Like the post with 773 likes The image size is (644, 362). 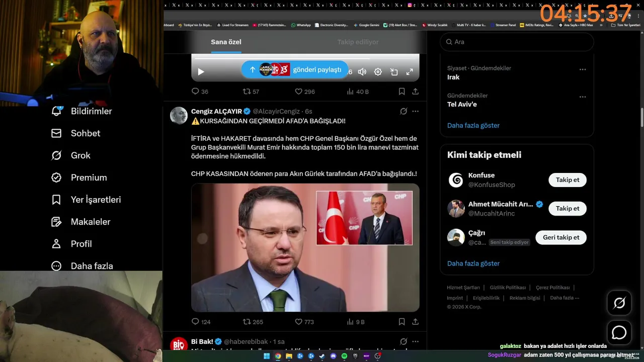pos(304,322)
